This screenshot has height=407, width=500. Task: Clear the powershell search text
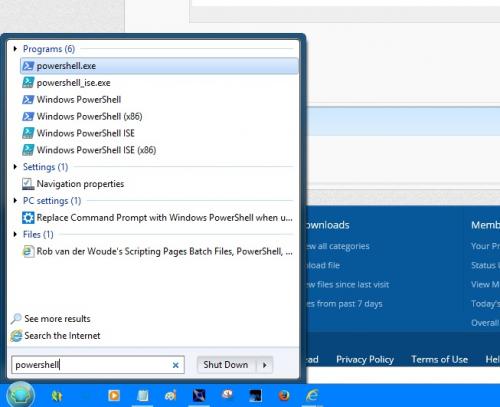point(176,365)
